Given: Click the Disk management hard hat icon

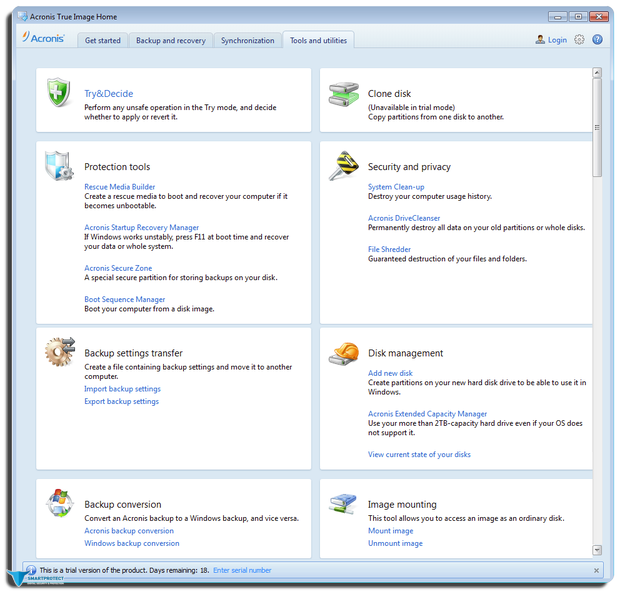Looking at the screenshot, I should (343, 353).
